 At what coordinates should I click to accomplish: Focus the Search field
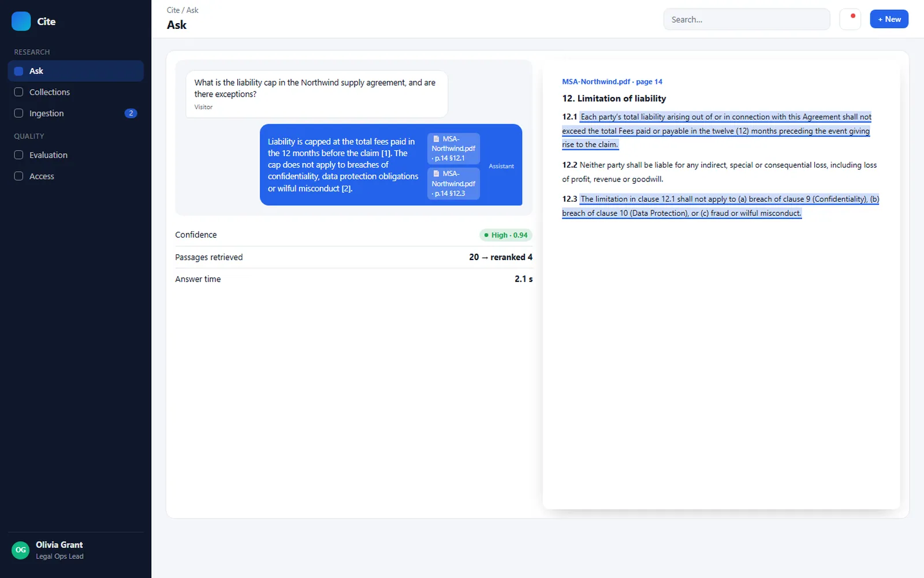[747, 19]
